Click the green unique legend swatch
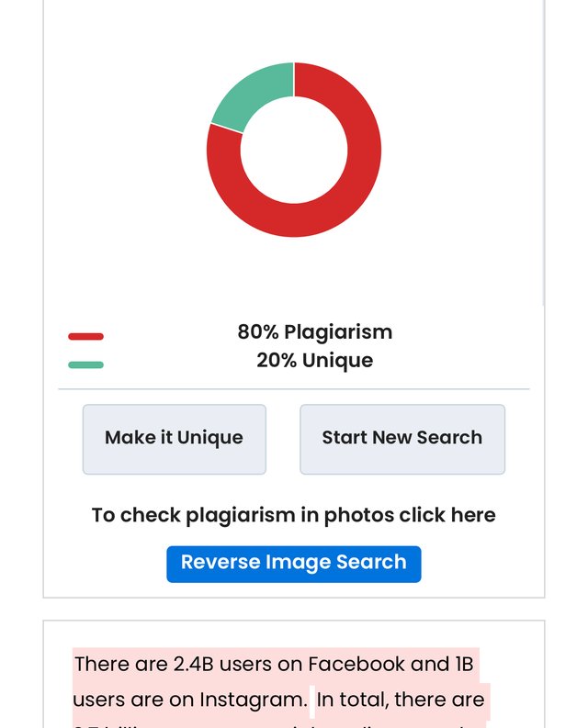The image size is (588, 728). pos(85,364)
